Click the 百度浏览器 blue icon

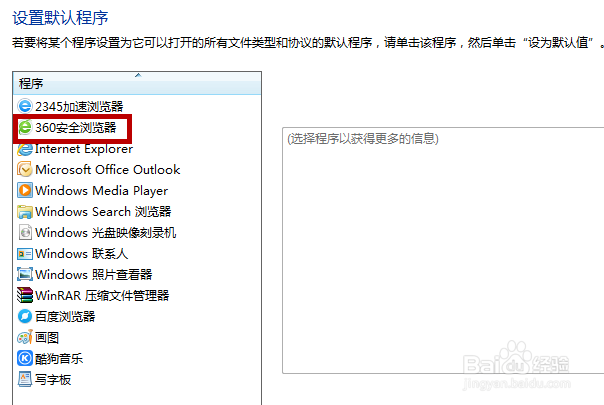coord(25,316)
